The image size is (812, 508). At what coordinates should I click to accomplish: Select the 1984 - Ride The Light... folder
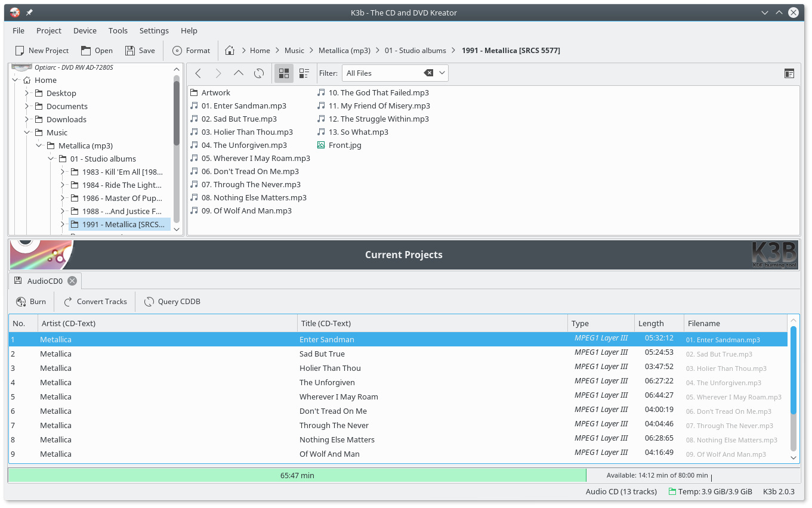[x=122, y=185]
